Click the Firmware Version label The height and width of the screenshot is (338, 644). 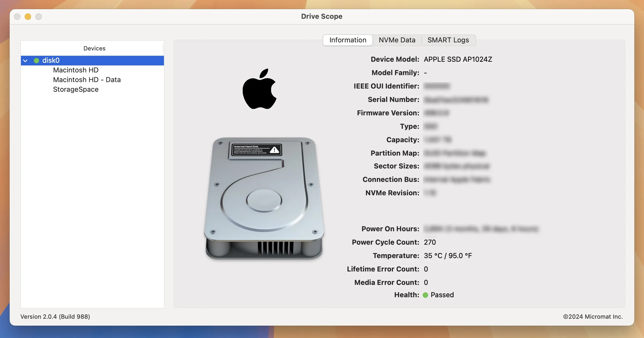(x=388, y=113)
